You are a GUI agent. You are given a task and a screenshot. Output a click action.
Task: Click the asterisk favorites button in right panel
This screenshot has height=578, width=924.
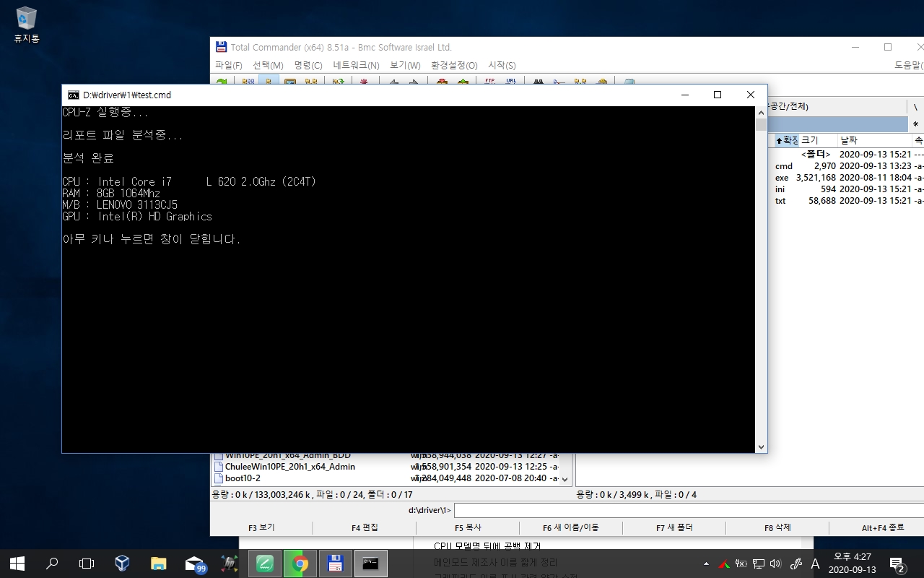click(915, 124)
